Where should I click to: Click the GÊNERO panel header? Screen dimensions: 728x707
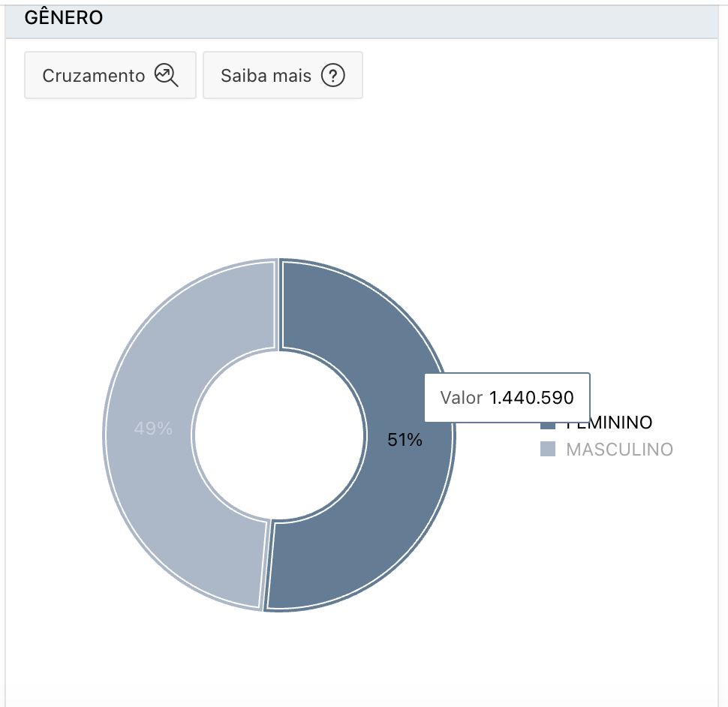362,20
